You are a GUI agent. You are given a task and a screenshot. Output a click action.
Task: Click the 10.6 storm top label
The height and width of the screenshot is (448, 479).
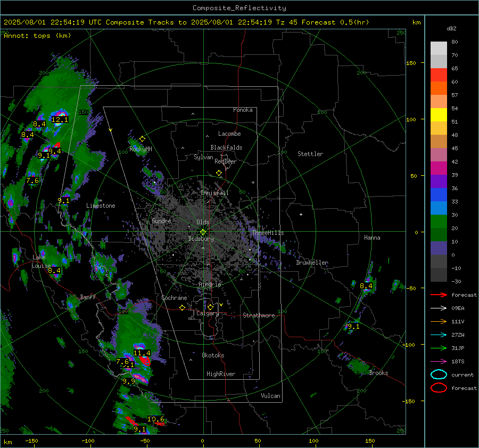pyautogui.click(x=156, y=419)
